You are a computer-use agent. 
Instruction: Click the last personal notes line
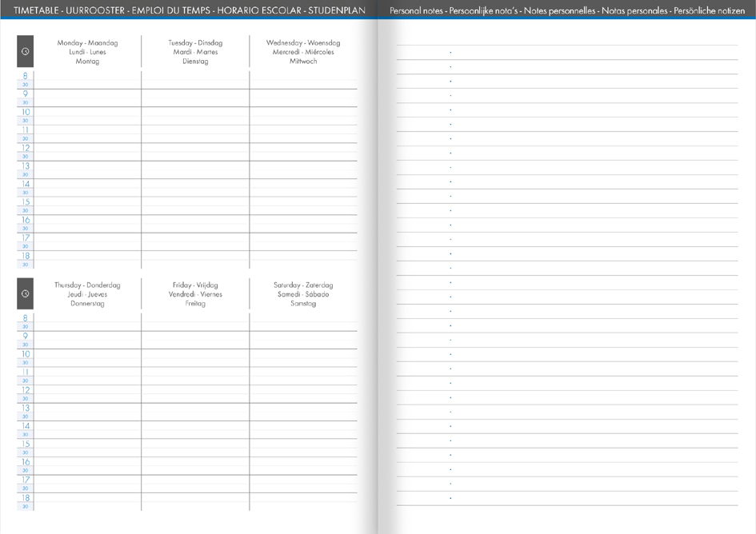tap(567, 498)
